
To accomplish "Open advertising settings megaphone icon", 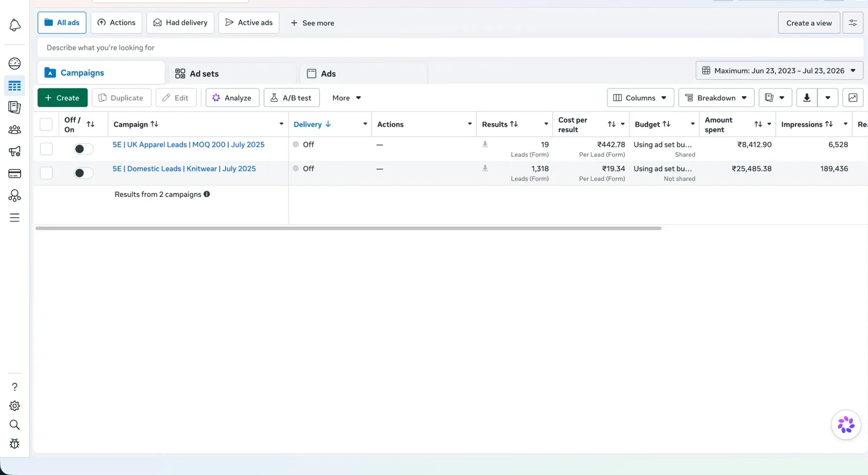I will coord(15,151).
